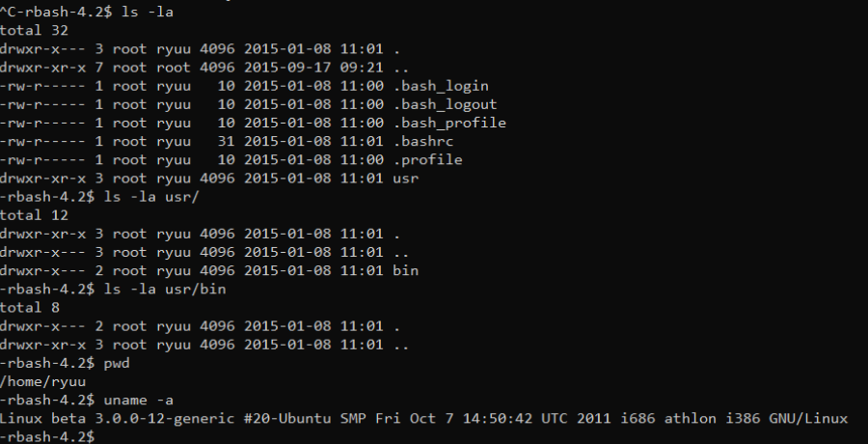The image size is (868, 444).
Task: Click the 2015-09-17 date entry
Action: pos(287,68)
